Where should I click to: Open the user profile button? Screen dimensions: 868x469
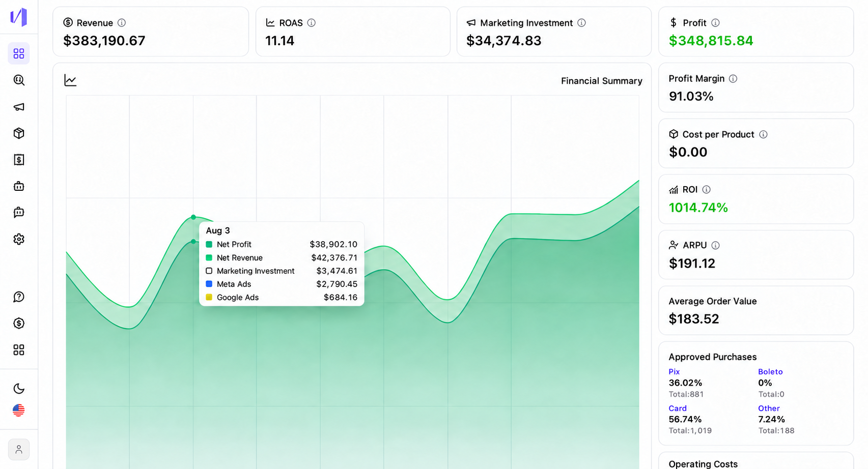coord(19,450)
